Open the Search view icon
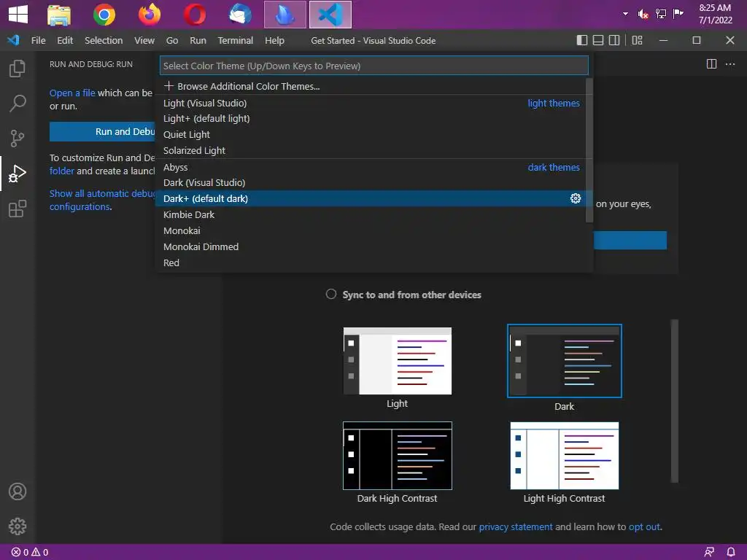747x560 pixels. pos(18,103)
